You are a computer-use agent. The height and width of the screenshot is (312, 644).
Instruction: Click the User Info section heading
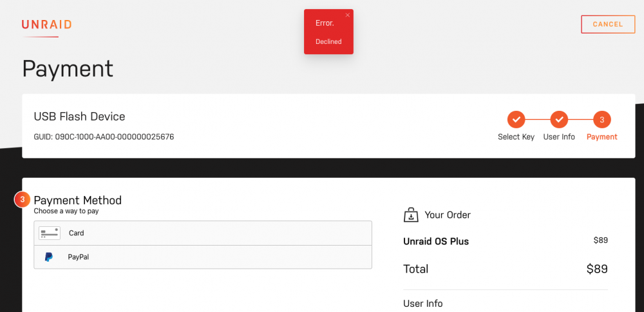tap(423, 304)
